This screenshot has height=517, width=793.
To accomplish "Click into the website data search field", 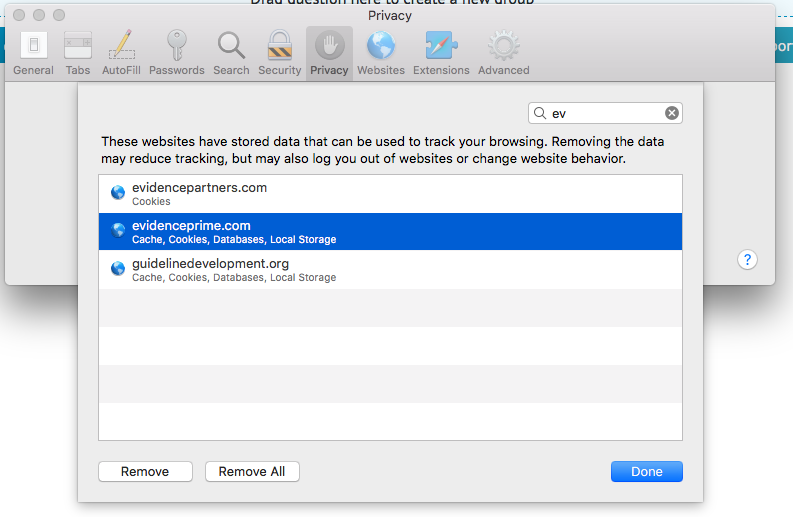I will [x=605, y=113].
